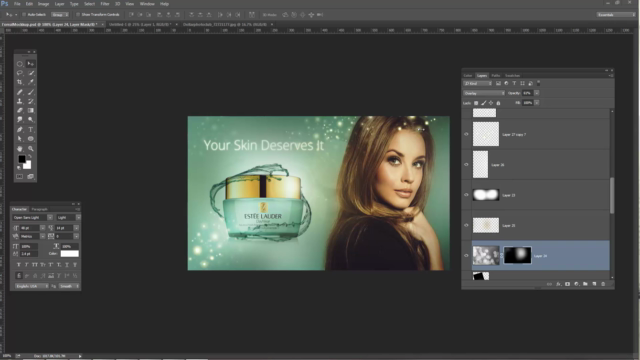Select the Elliptical Marquee tool
Viewport: 640px width, 360px height.
click(x=20, y=64)
